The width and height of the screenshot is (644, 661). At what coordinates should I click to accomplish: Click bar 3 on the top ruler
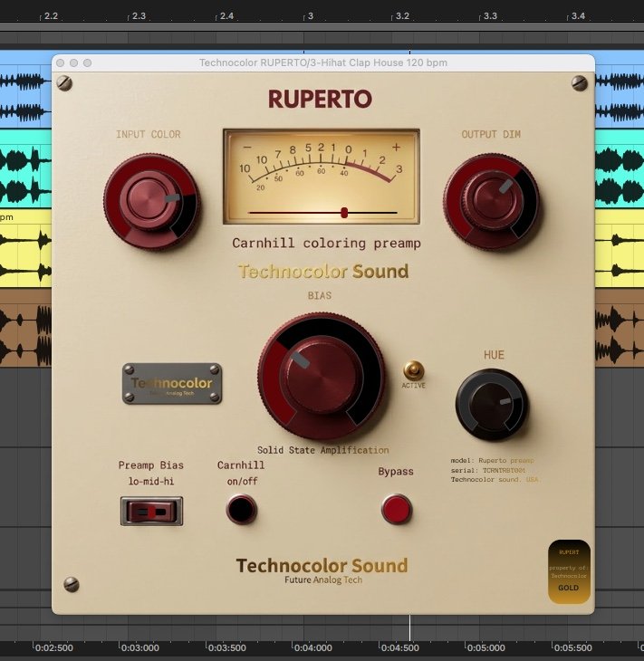click(310, 16)
